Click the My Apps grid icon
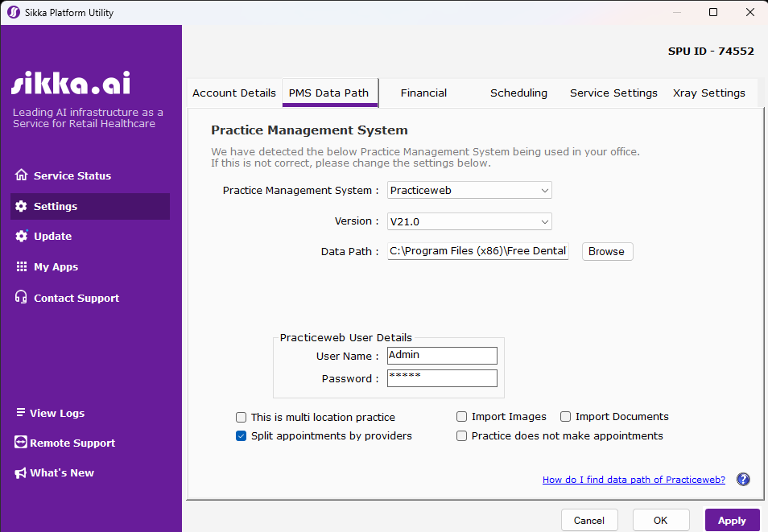Image resolution: width=768 pixels, height=532 pixels. tap(22, 266)
